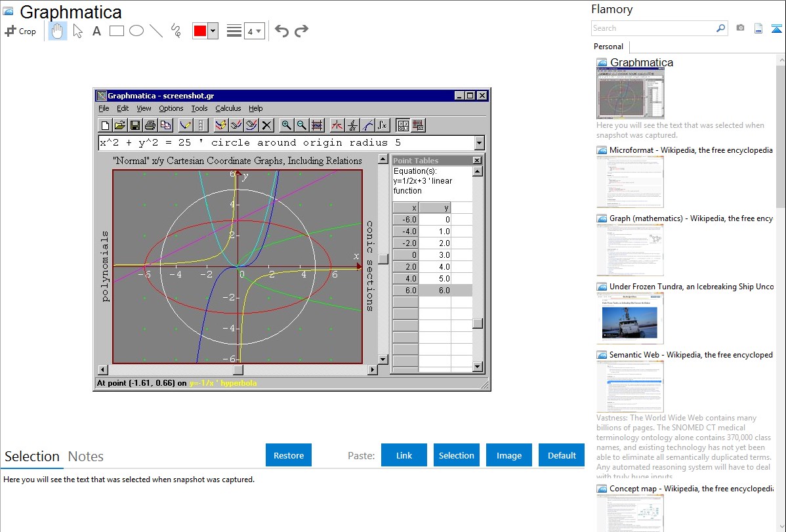This screenshot has height=532, width=786.
Task: Open the color swatch dropdown arrow
Action: [x=213, y=31]
